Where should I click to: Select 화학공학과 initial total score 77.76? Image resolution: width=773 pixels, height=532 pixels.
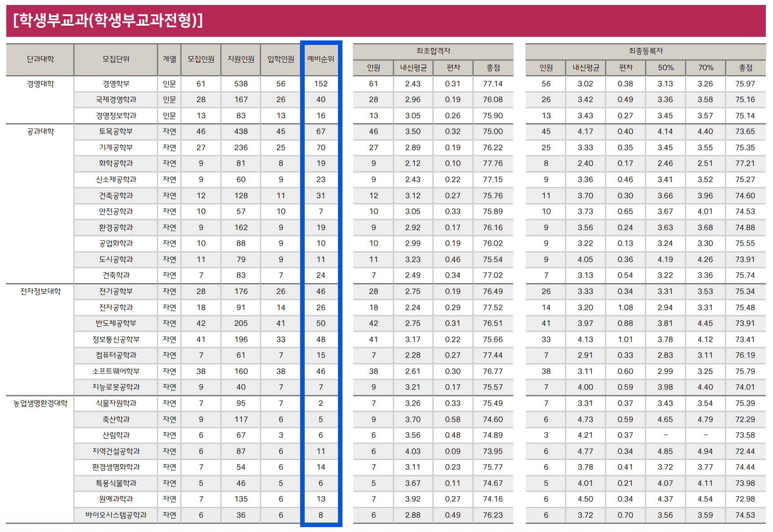click(x=493, y=164)
